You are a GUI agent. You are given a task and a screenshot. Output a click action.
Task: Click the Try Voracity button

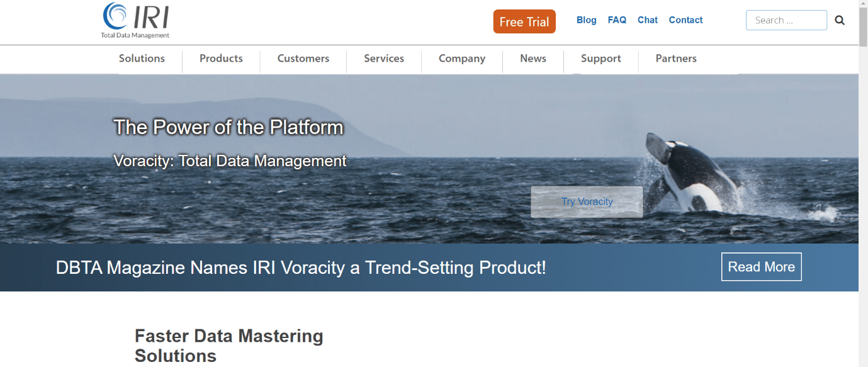(587, 201)
